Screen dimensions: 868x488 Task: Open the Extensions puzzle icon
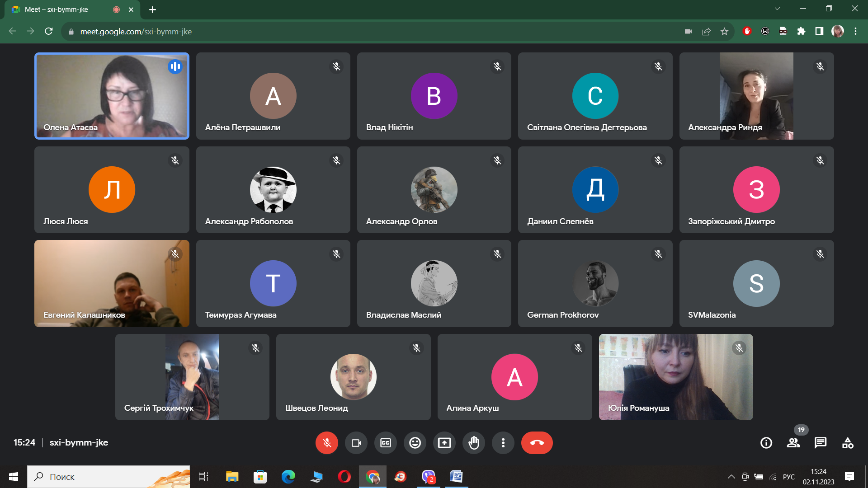point(801,31)
